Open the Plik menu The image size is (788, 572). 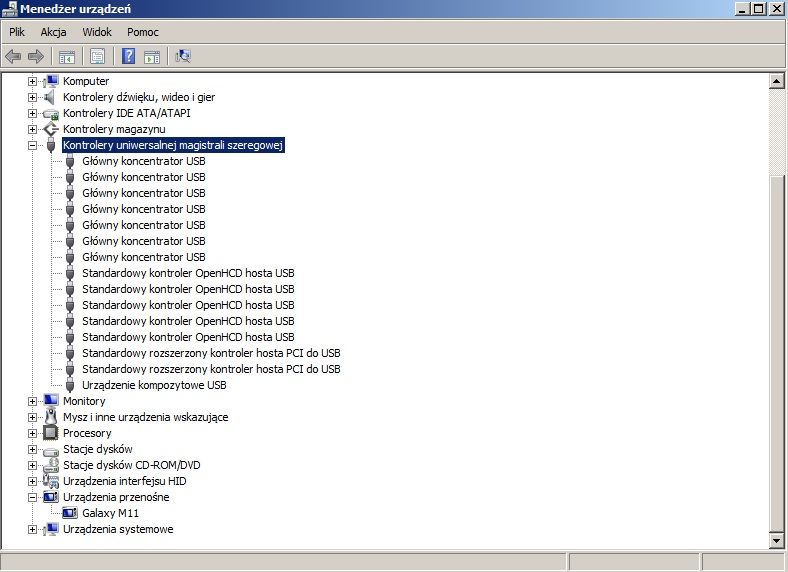(x=17, y=32)
